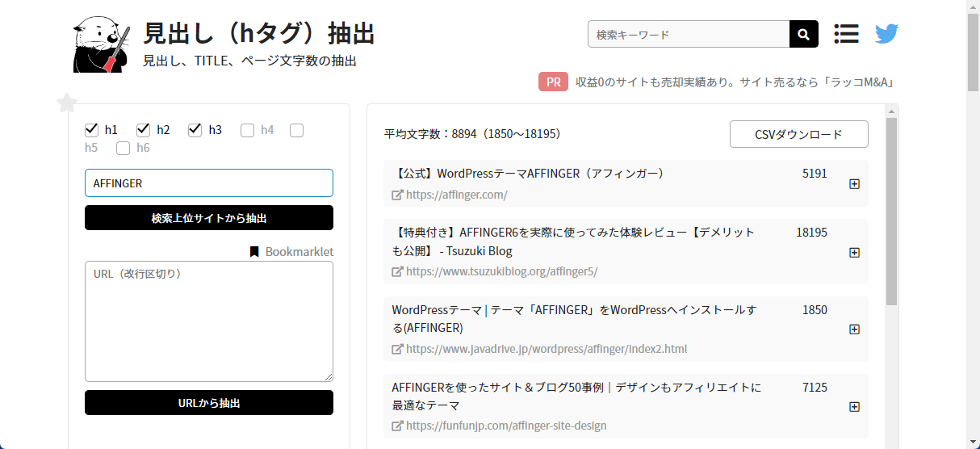Open the Twitter bird icon
Image resolution: width=980 pixels, height=449 pixels.
[x=886, y=34]
